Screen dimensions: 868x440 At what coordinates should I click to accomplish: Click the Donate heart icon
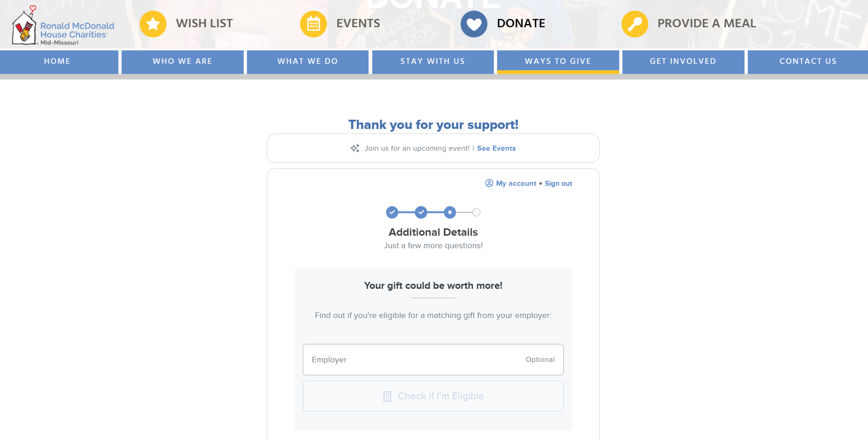[x=474, y=24]
